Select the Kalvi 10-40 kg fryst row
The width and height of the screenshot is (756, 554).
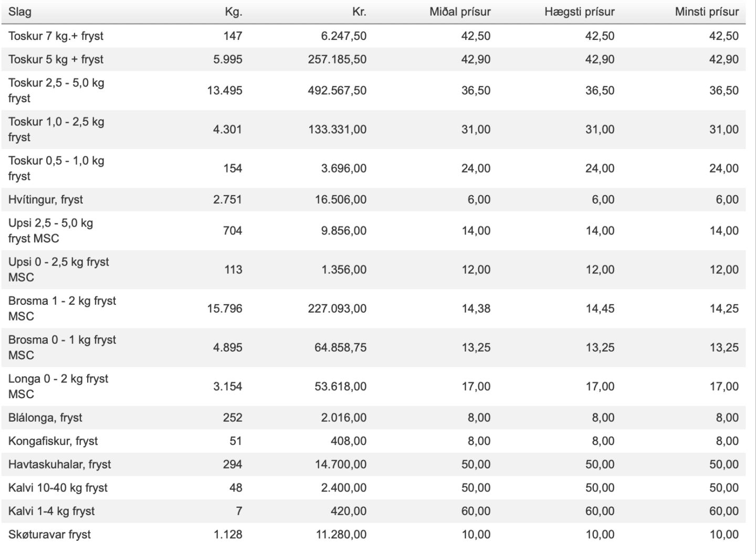(373, 488)
